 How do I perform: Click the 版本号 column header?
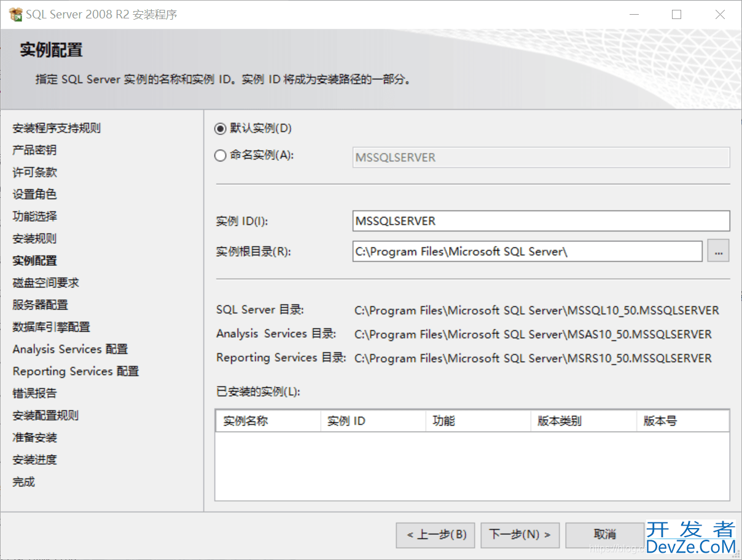coord(683,421)
